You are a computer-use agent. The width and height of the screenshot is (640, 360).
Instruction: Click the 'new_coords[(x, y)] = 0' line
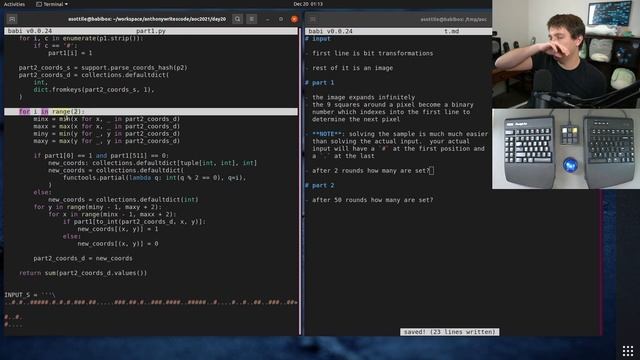[x=118, y=244]
